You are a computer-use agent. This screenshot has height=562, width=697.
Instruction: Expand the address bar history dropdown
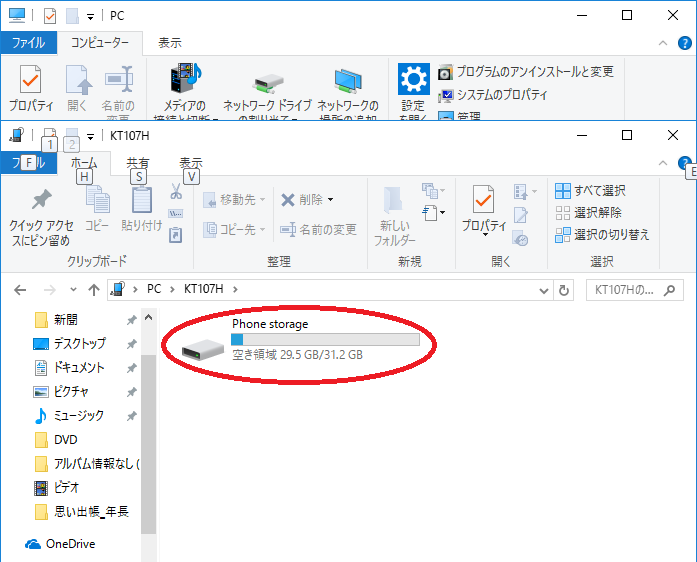tap(542, 290)
